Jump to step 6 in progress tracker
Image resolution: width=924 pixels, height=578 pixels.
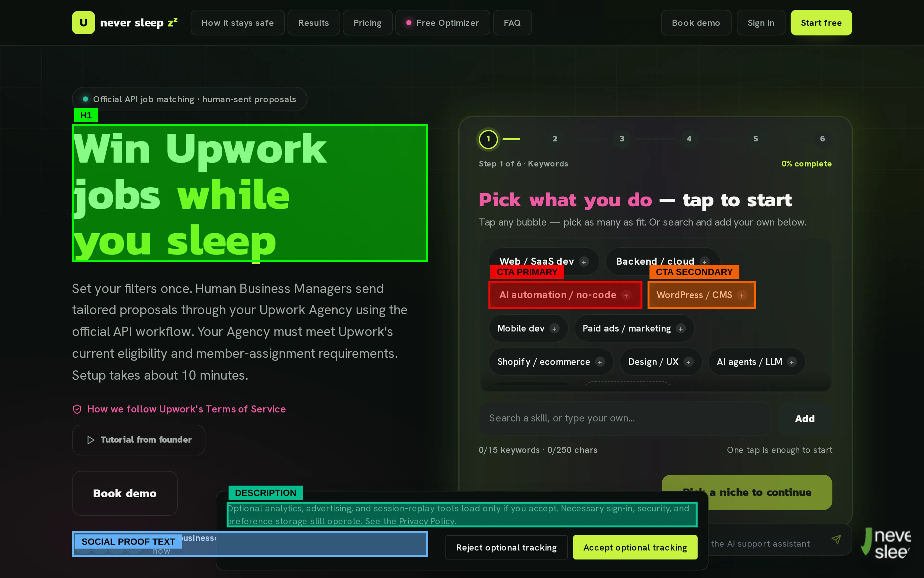pos(822,139)
